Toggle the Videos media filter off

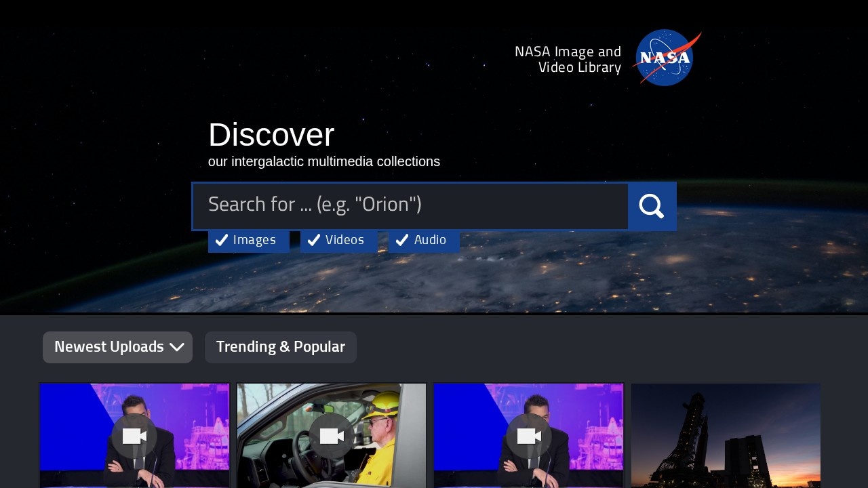338,240
